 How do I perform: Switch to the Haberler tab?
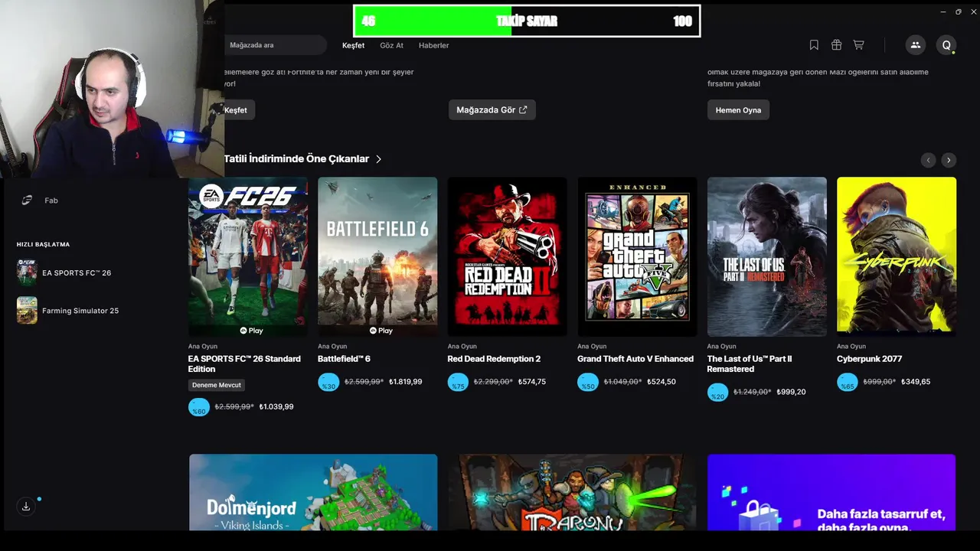pos(433,45)
